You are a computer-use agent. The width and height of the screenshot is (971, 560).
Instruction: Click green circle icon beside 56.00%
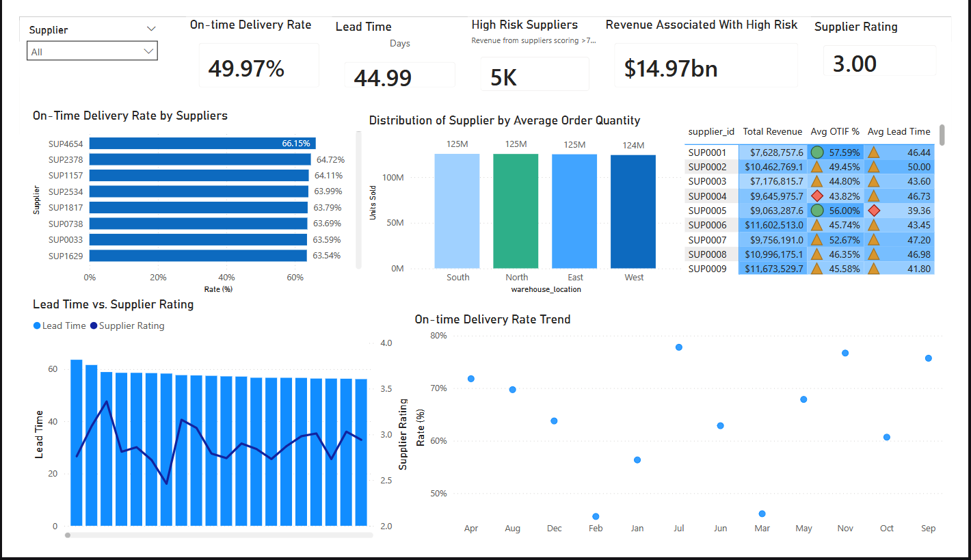pyautogui.click(x=816, y=210)
